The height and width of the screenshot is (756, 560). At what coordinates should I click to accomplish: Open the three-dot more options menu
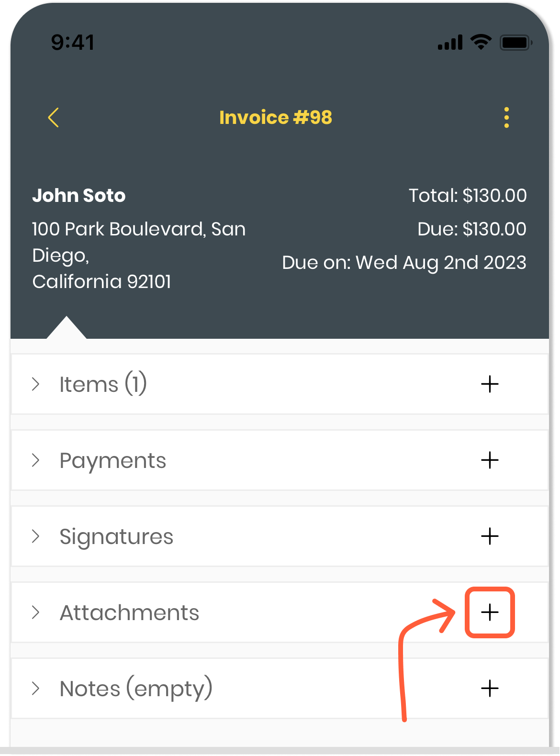click(x=506, y=118)
